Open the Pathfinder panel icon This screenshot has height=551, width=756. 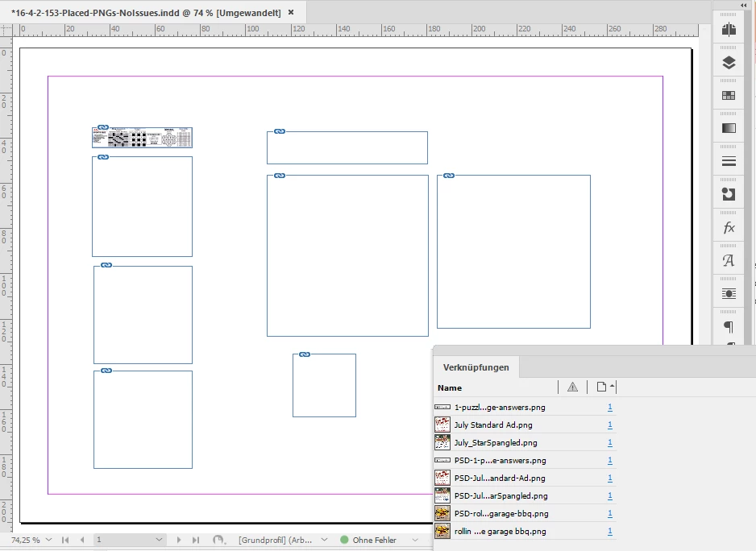pos(729,194)
